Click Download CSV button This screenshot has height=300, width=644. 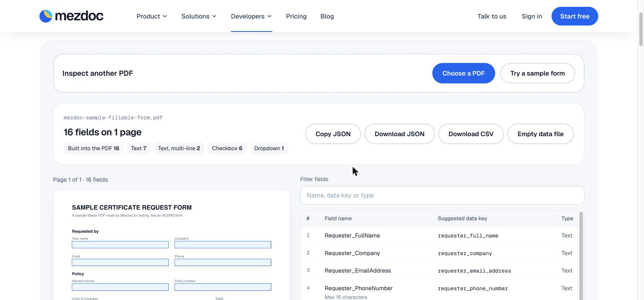click(471, 134)
